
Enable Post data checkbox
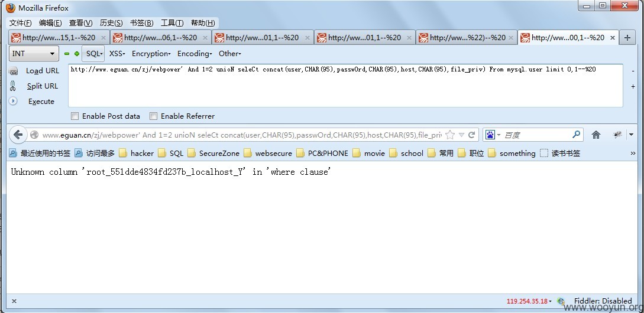[75, 116]
